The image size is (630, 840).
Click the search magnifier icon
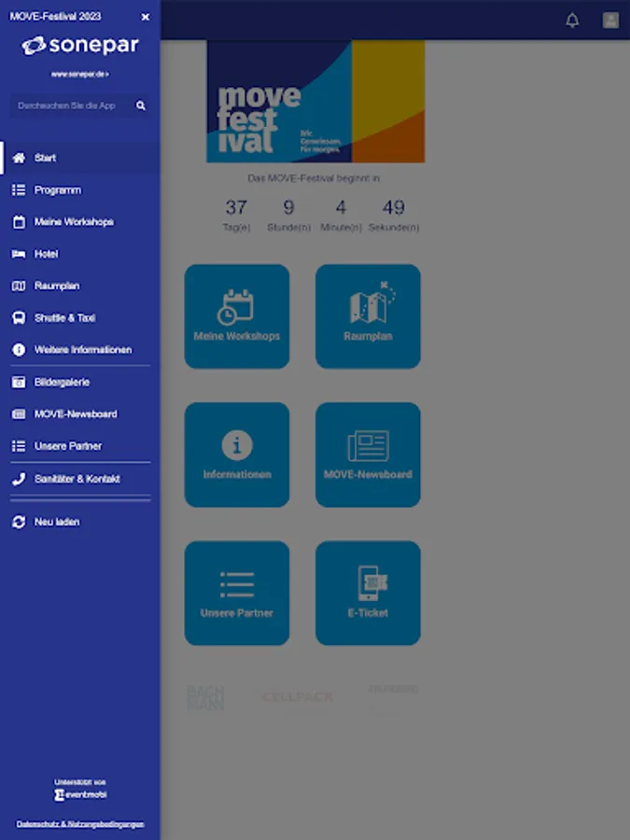coord(141,105)
